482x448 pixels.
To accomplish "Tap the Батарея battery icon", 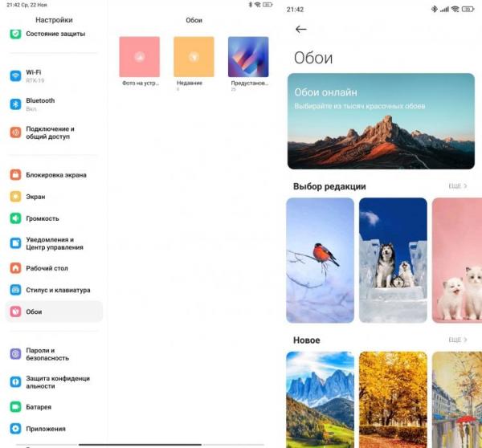I will click(15, 407).
